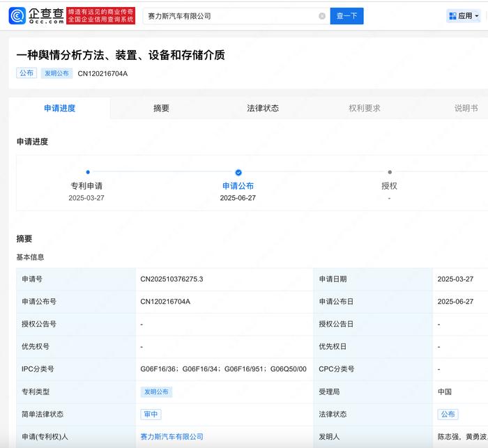488x448 pixels.
Task: Switch to the 摘要 tab
Action: (x=161, y=108)
